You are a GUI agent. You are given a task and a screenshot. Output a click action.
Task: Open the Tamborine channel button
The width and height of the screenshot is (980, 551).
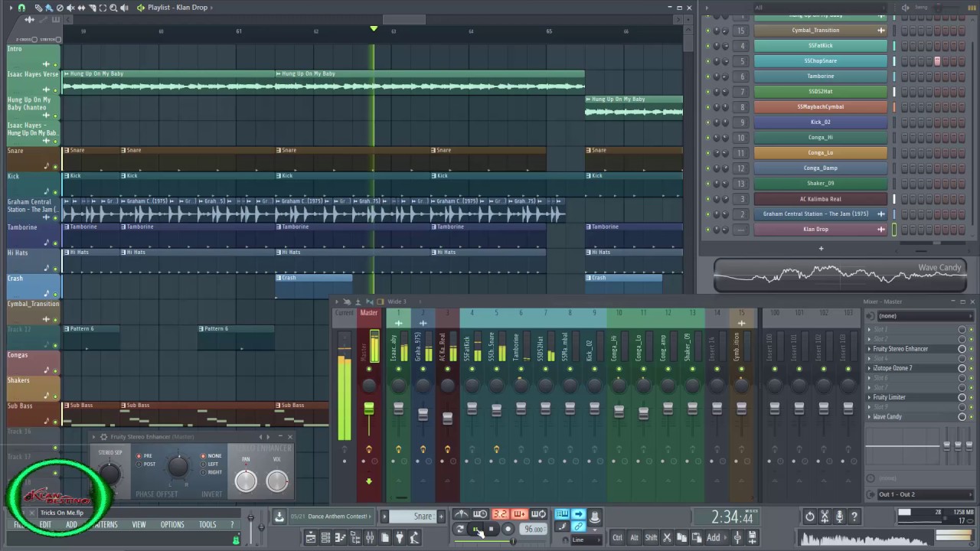point(820,77)
